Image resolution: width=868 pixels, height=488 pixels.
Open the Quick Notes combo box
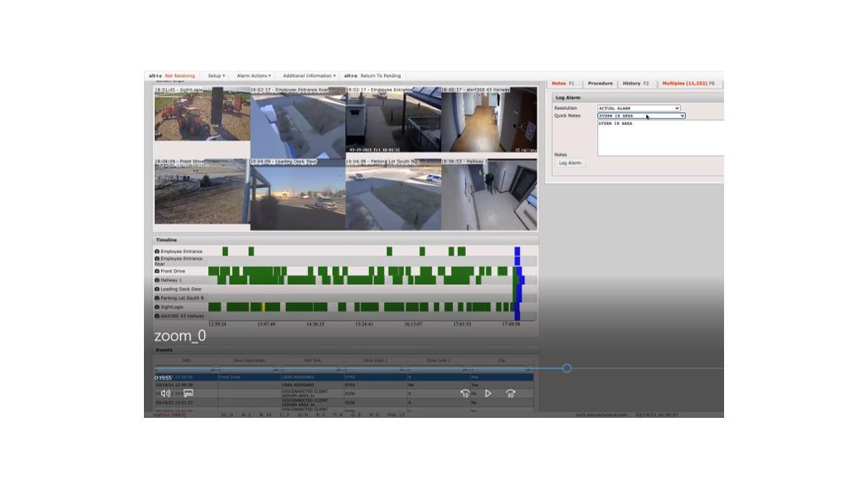(641, 116)
